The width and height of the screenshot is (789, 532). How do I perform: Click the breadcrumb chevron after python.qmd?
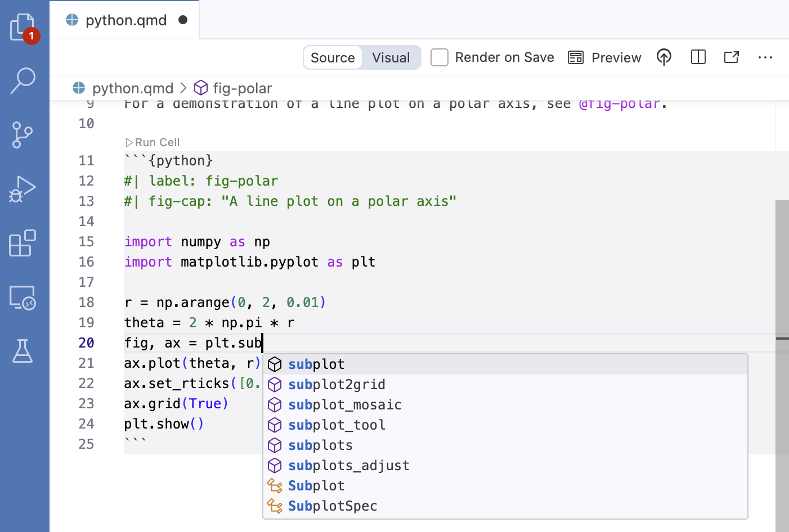(x=183, y=88)
